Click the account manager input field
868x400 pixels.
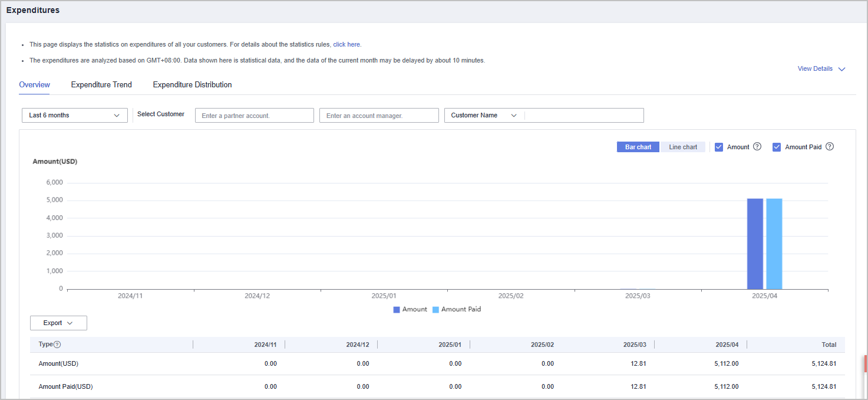pos(379,116)
